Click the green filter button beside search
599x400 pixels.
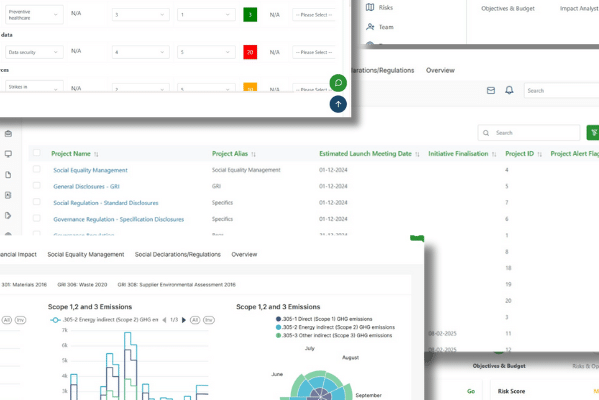pos(593,133)
